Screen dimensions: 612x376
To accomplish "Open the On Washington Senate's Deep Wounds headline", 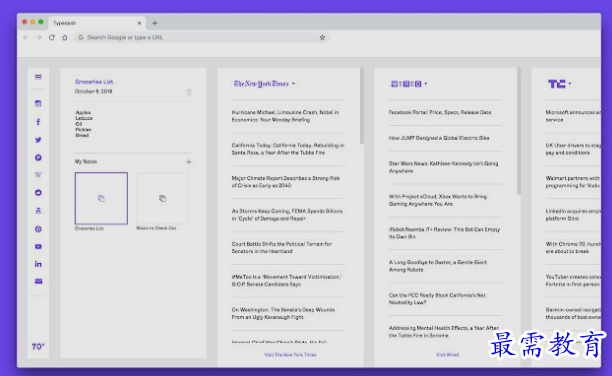I will pos(283,314).
